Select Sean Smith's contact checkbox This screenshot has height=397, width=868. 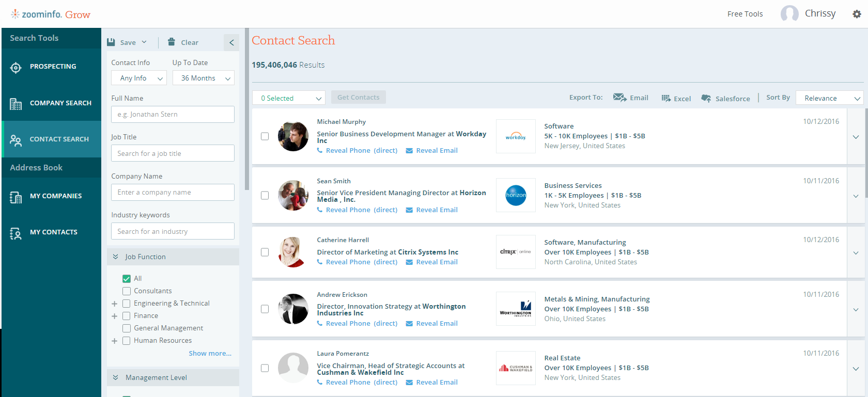(x=265, y=196)
